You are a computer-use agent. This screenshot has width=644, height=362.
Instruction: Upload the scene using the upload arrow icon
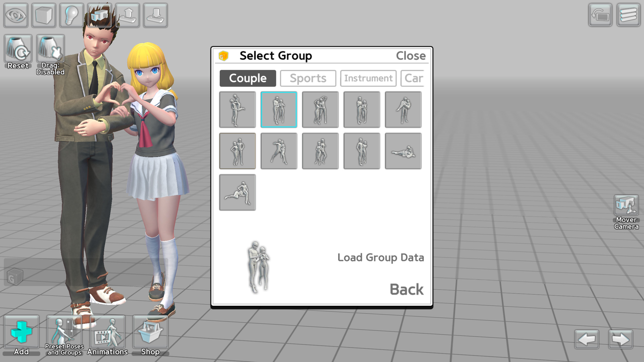(x=127, y=16)
